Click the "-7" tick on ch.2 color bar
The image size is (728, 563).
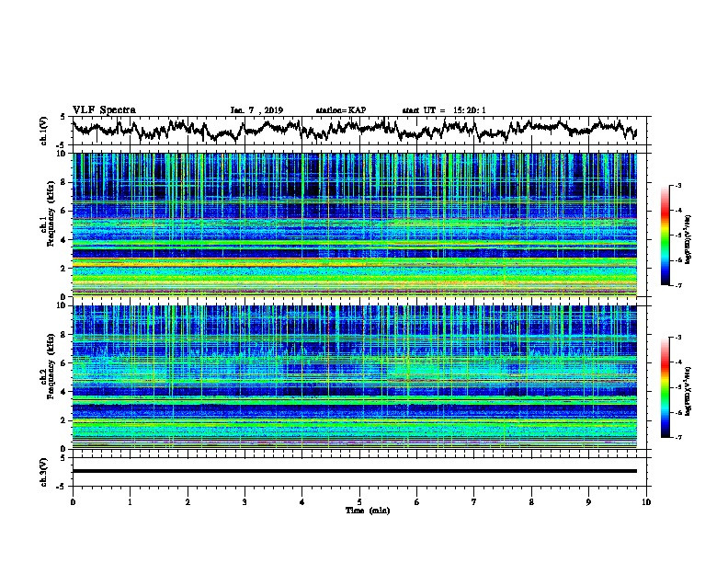(678, 437)
